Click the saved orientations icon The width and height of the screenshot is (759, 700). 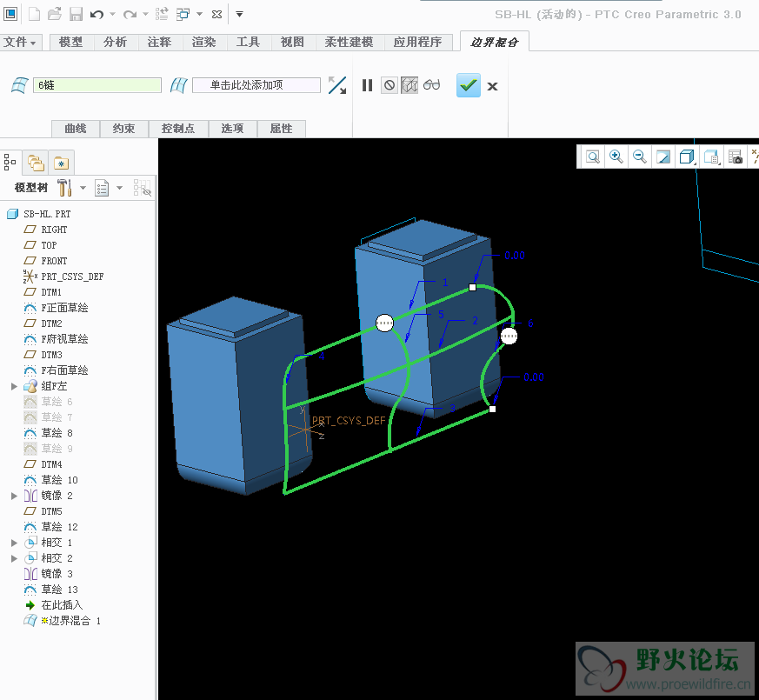[x=711, y=157]
